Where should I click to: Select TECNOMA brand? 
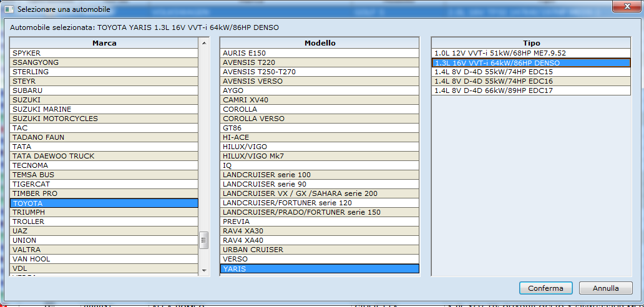[x=104, y=165]
